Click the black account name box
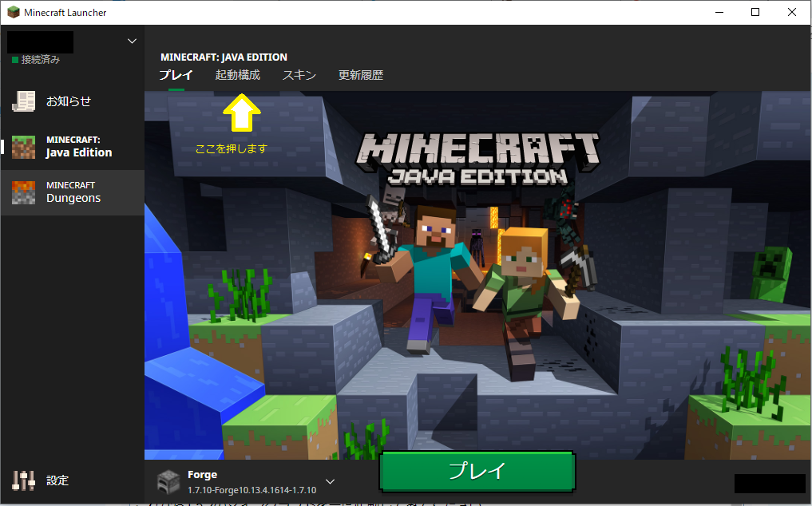This screenshot has height=506, width=812. tap(38, 41)
